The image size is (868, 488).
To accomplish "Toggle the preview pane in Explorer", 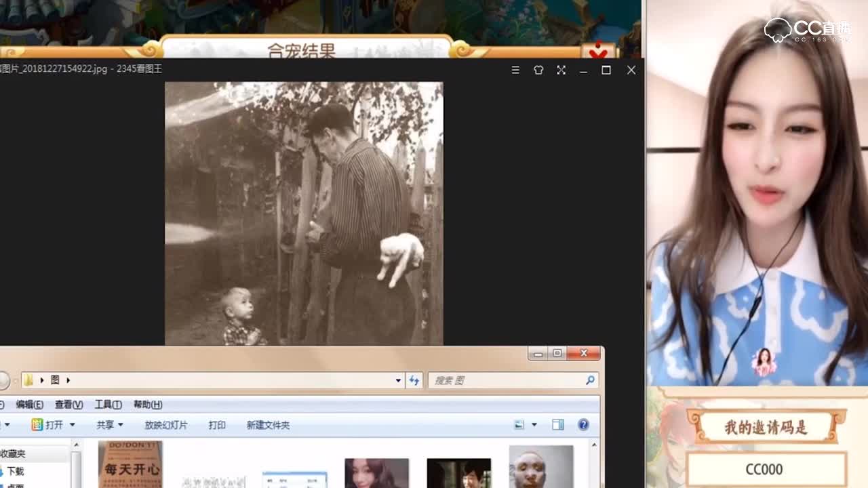I will [x=557, y=425].
